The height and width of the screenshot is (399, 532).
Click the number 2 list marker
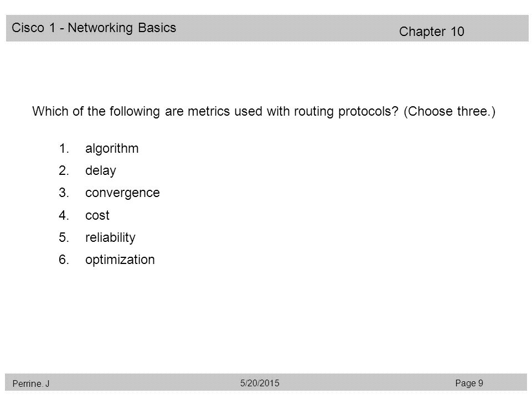pos(64,170)
